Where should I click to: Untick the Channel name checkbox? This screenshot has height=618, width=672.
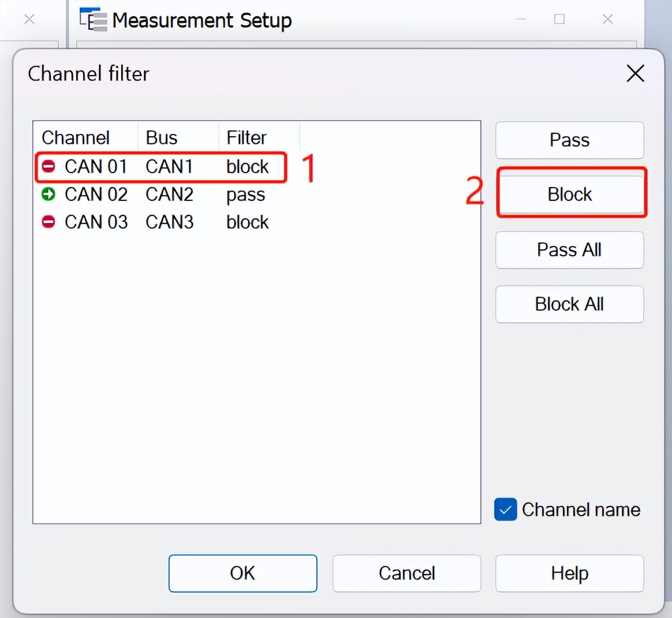point(505,509)
